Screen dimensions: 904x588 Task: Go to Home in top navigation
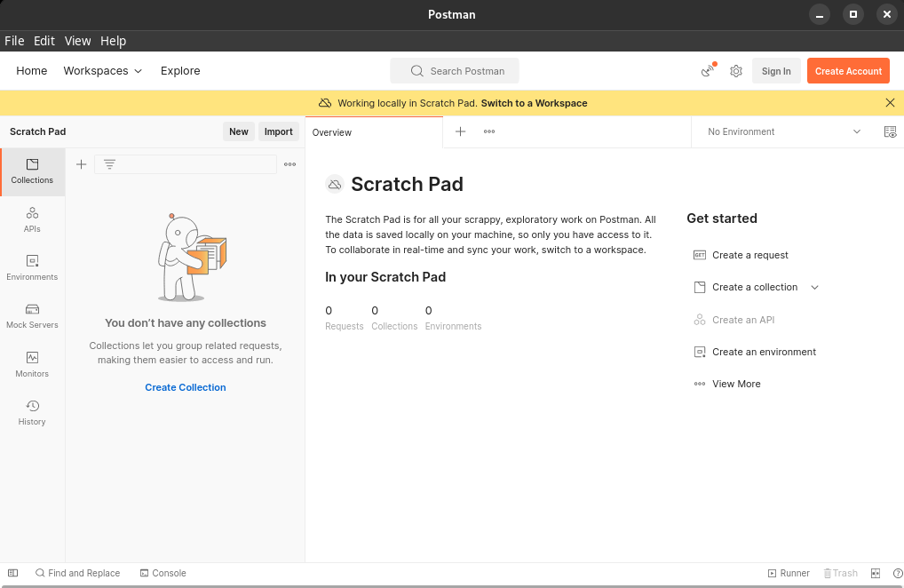[x=32, y=70]
